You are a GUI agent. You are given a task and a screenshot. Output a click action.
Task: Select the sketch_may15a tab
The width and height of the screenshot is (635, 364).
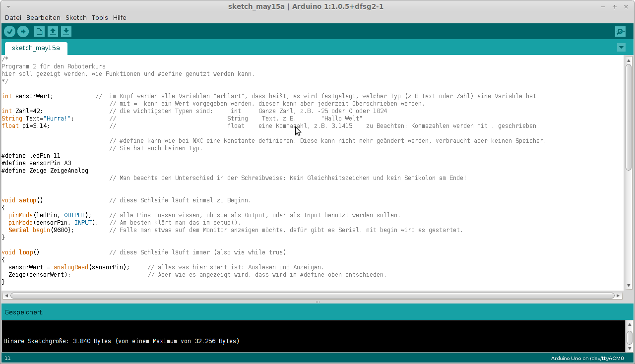coord(36,48)
